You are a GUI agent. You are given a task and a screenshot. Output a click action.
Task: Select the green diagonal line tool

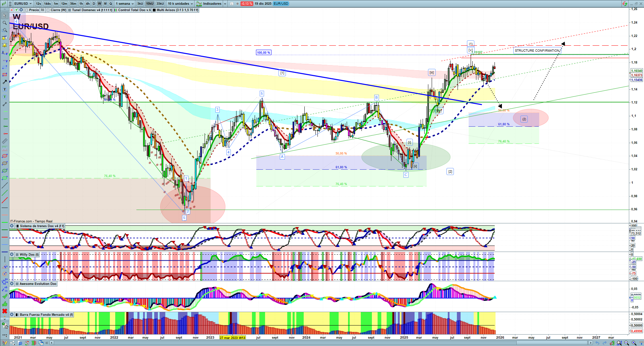tap(5, 193)
